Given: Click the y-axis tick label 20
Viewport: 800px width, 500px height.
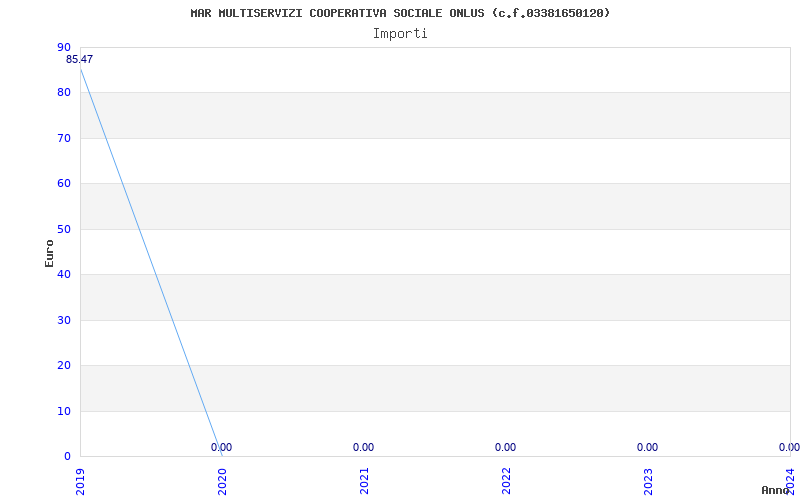Looking at the screenshot, I should click(64, 366).
